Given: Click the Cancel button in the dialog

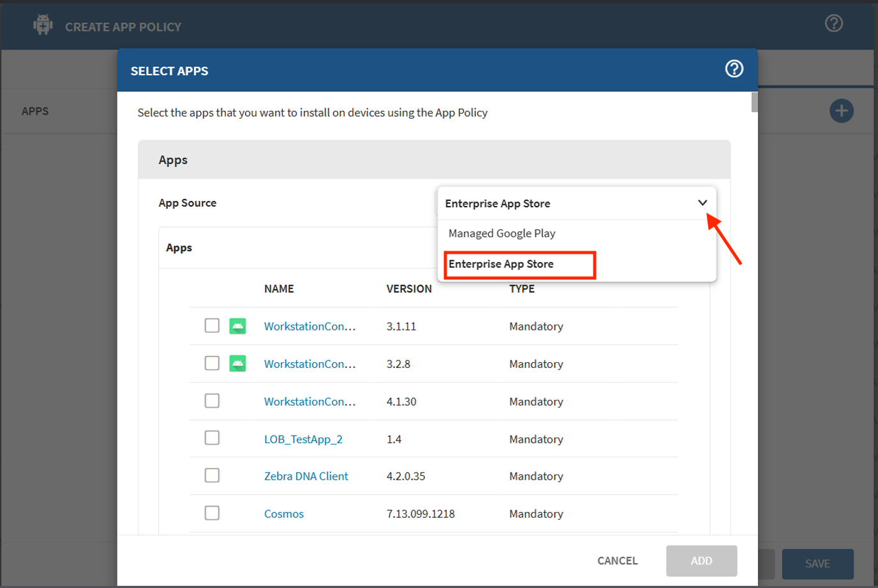Looking at the screenshot, I should 618,561.
